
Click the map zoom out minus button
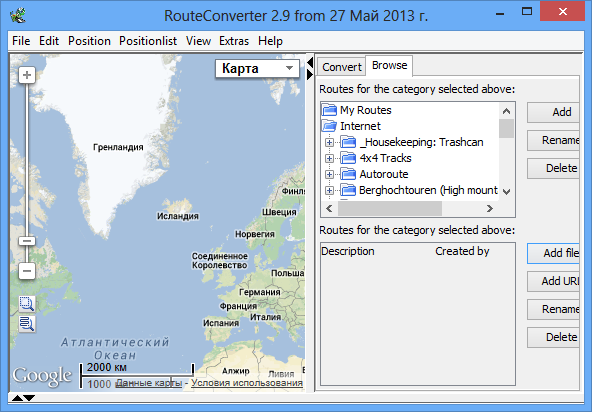click(27, 271)
